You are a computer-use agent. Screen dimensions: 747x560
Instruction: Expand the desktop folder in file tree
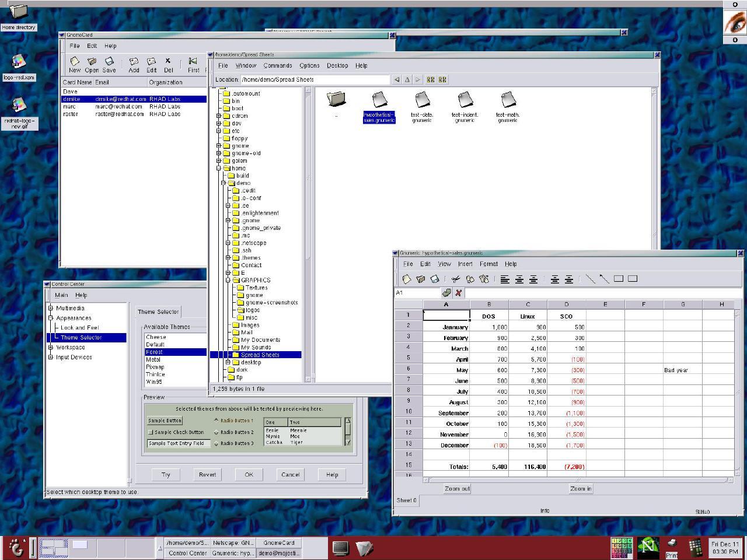(x=228, y=362)
